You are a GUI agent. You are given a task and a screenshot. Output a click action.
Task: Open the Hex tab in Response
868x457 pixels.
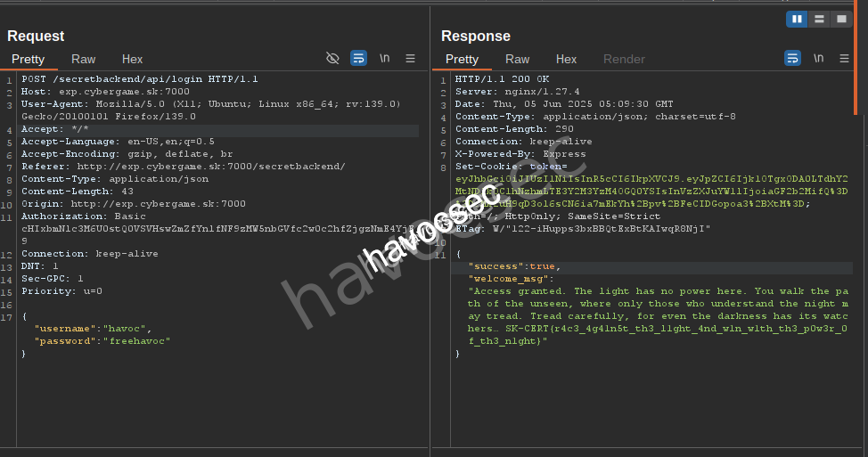(566, 59)
